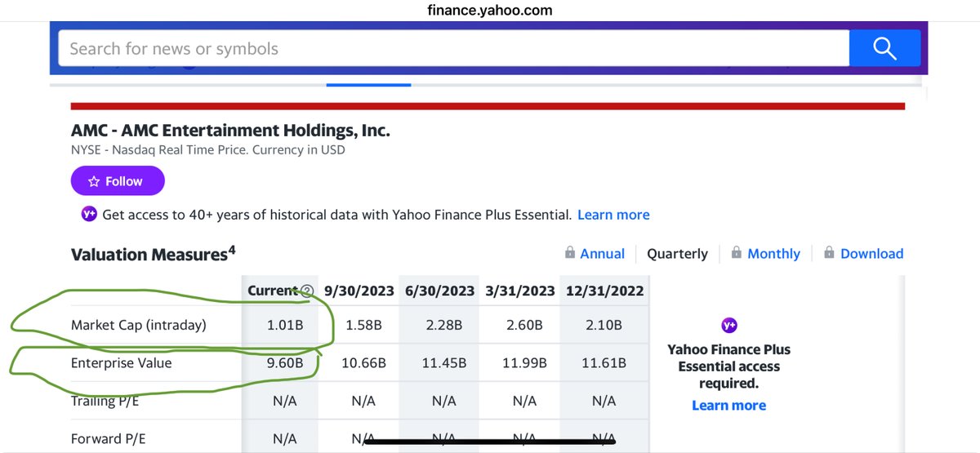
Task: Click the 12/31/2022 column header
Action: tap(604, 291)
